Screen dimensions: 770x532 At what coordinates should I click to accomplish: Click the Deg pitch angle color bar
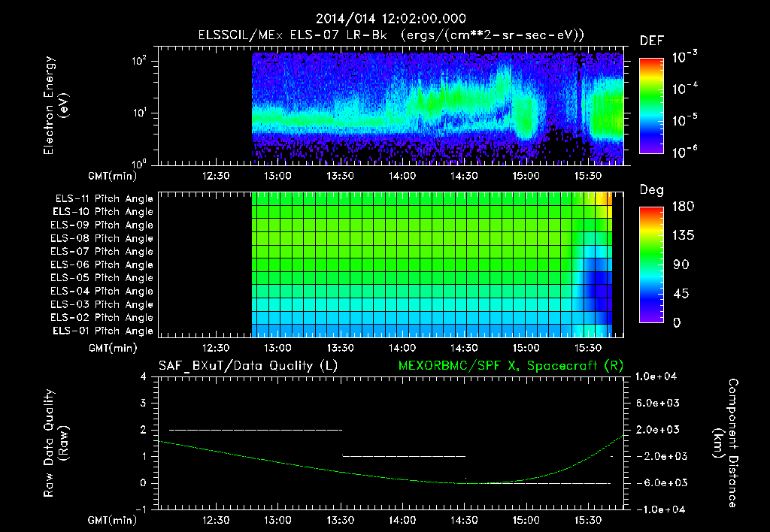pyautogui.click(x=651, y=265)
